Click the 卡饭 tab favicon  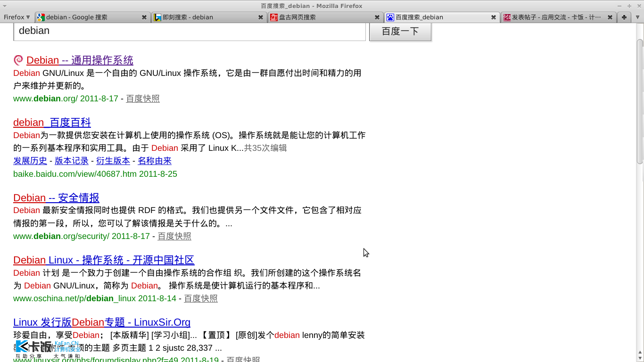507,17
